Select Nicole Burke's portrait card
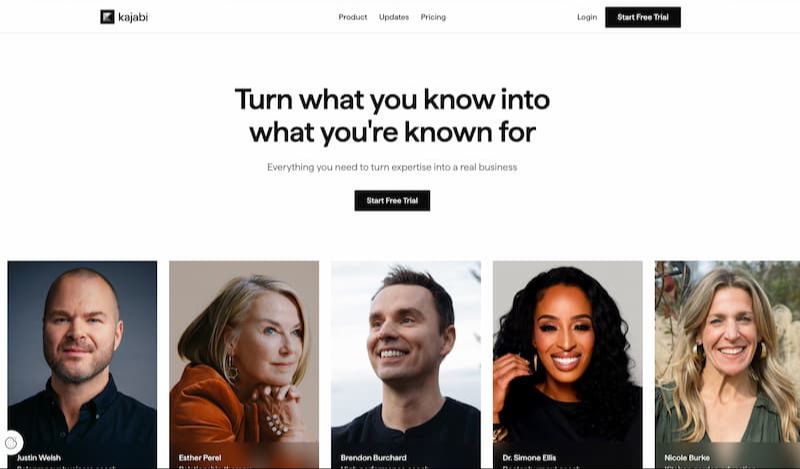The image size is (800, 469). coord(727,364)
